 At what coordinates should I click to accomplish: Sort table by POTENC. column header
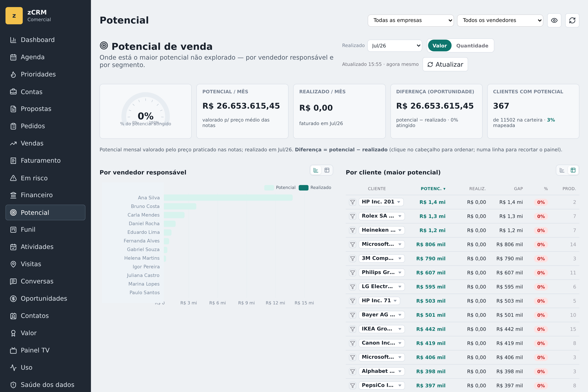click(x=433, y=189)
